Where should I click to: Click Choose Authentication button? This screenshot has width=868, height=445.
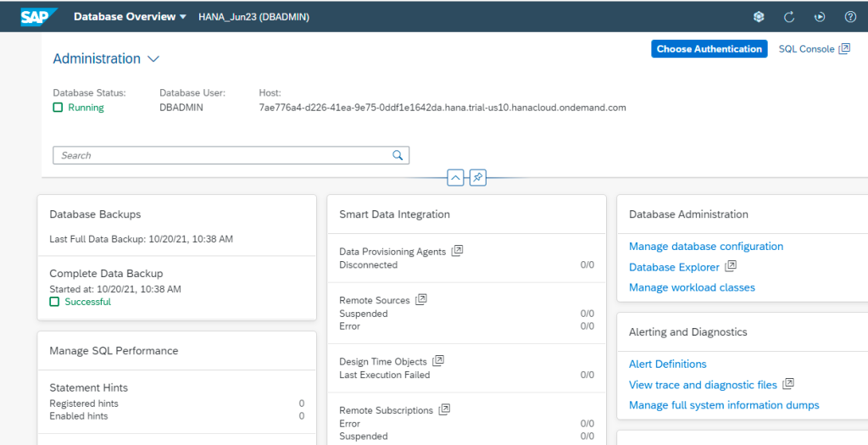[x=709, y=48]
